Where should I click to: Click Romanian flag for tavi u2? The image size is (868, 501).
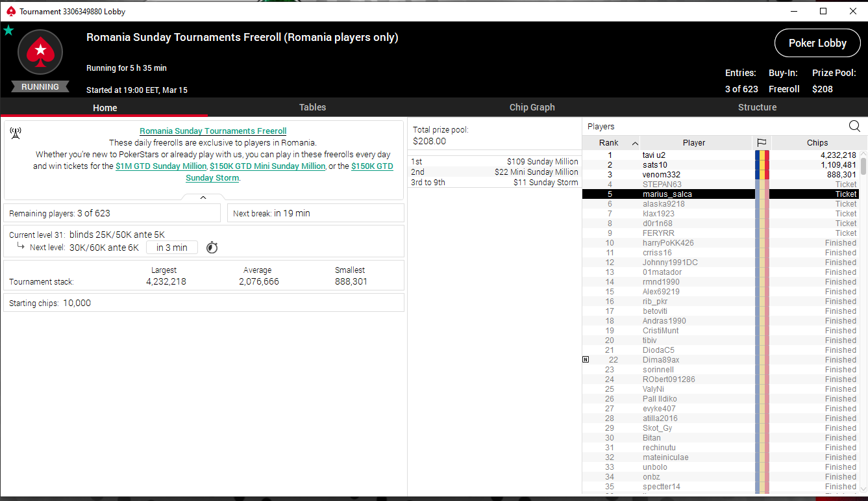coord(762,155)
